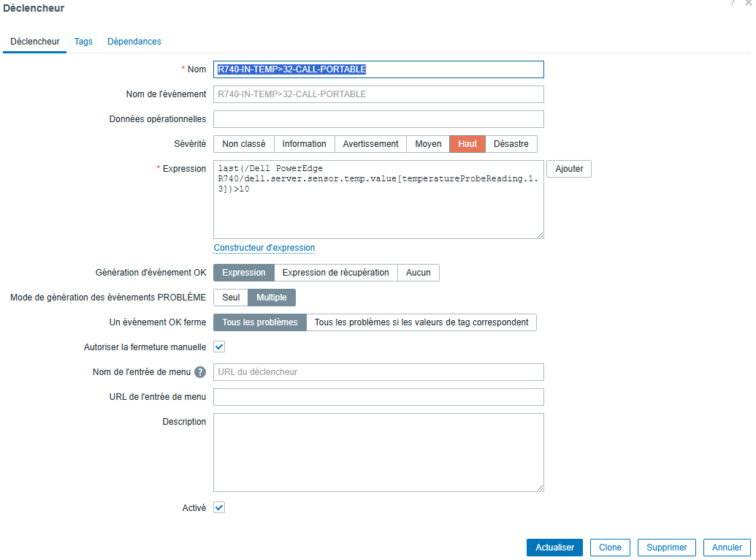
Task: Switch to the Déclencheur tab
Action: (x=35, y=42)
